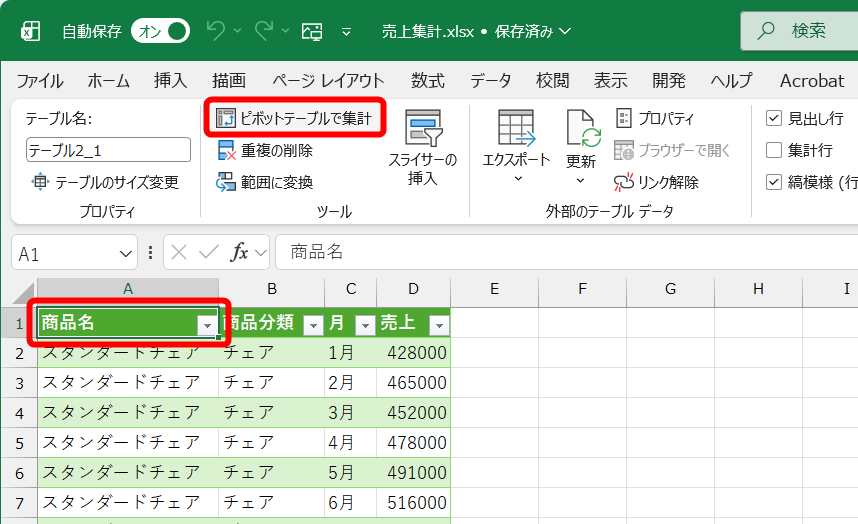Click the cell containing 516000
This screenshot has width=858, height=524.
414,502
